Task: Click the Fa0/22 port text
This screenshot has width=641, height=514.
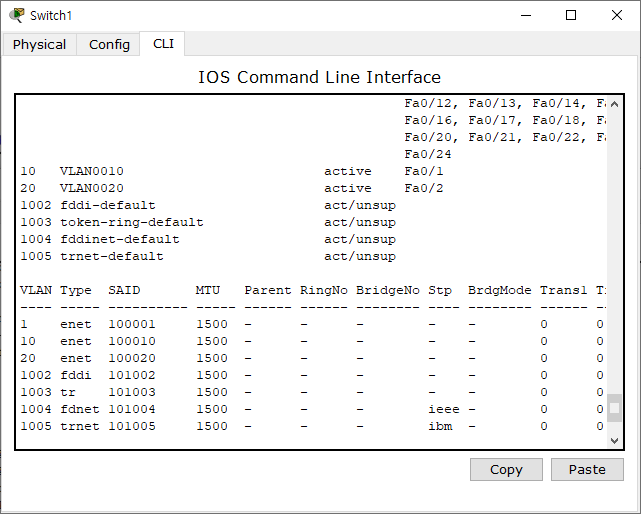Action: [x=556, y=137]
